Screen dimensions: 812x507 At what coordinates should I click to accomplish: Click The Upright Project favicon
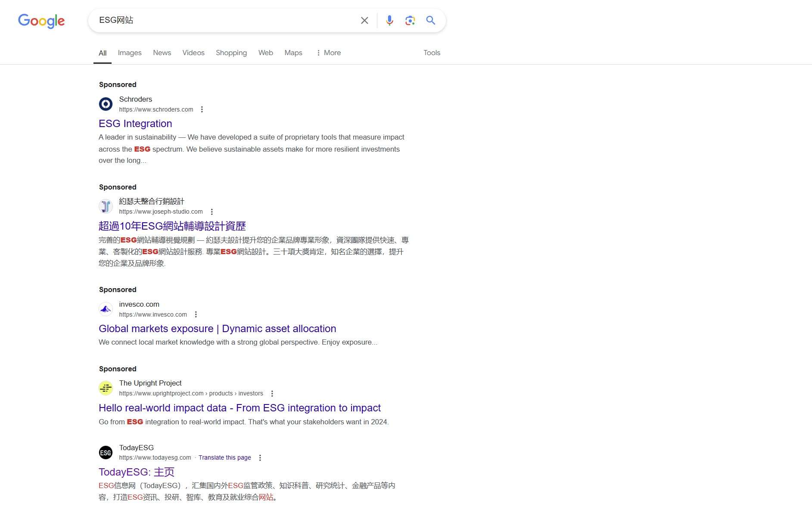pyautogui.click(x=106, y=388)
